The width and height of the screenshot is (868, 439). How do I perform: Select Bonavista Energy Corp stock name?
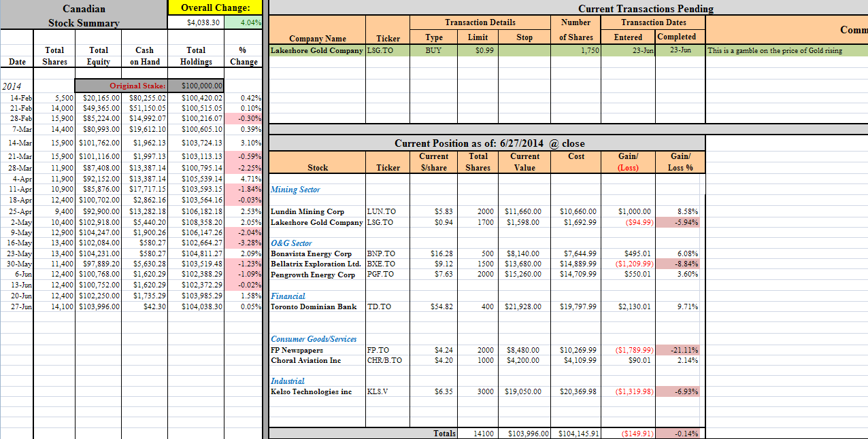click(311, 253)
